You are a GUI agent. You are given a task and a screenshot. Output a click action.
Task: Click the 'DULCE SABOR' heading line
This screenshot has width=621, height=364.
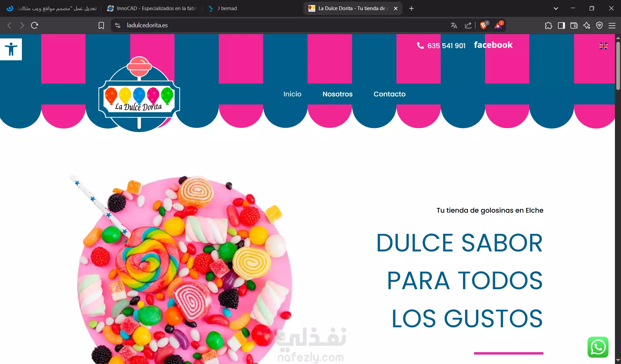(x=460, y=243)
